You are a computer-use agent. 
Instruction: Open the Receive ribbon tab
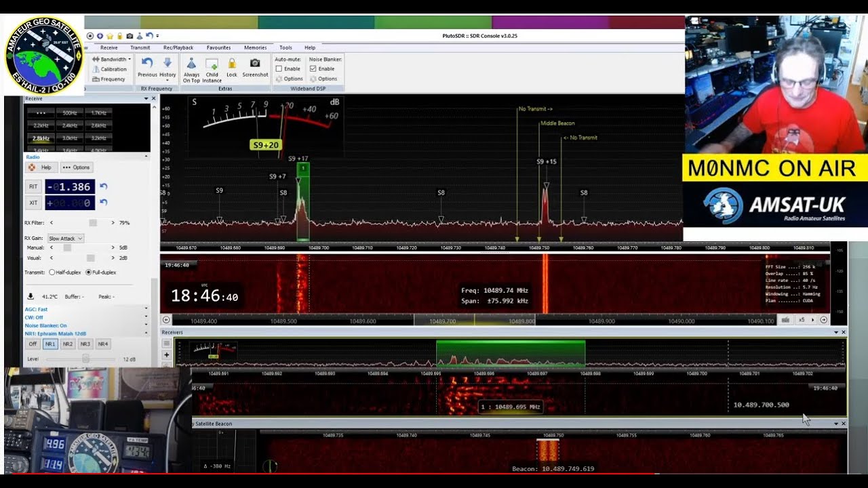tap(108, 47)
